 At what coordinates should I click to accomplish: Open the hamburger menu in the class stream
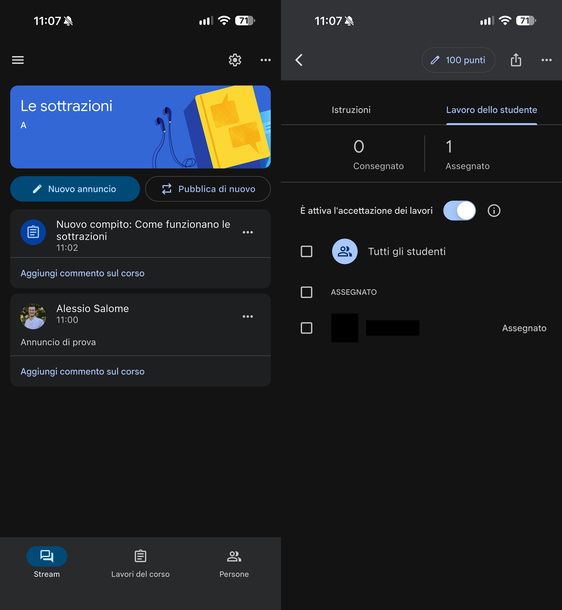(18, 60)
